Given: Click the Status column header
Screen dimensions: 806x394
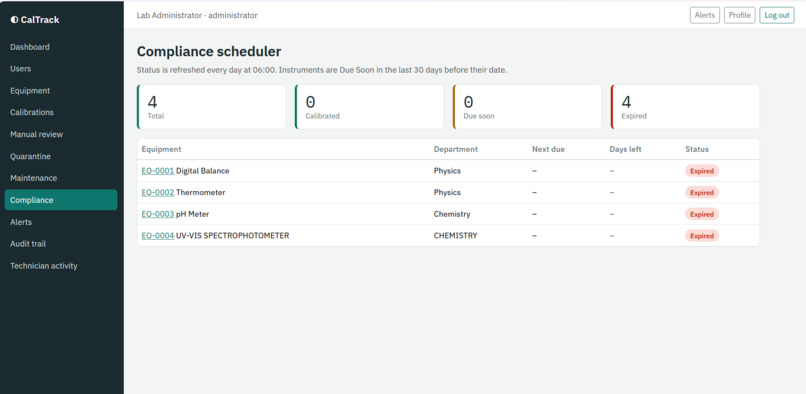Looking at the screenshot, I should (x=697, y=149).
